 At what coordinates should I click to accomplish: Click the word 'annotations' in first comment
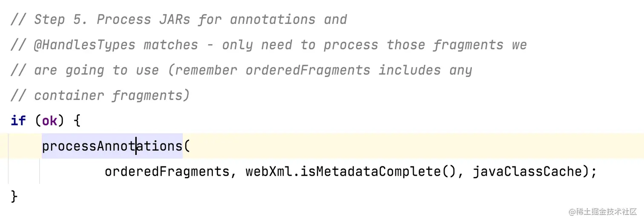[x=273, y=20]
